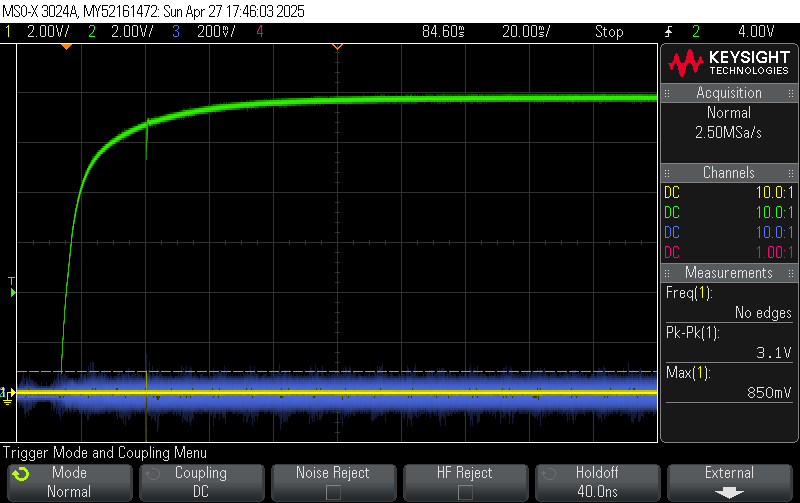Click channel 2 green DC 10.0:1 row
Image resolution: width=800 pixels, height=503 pixels.
pyautogui.click(x=729, y=212)
